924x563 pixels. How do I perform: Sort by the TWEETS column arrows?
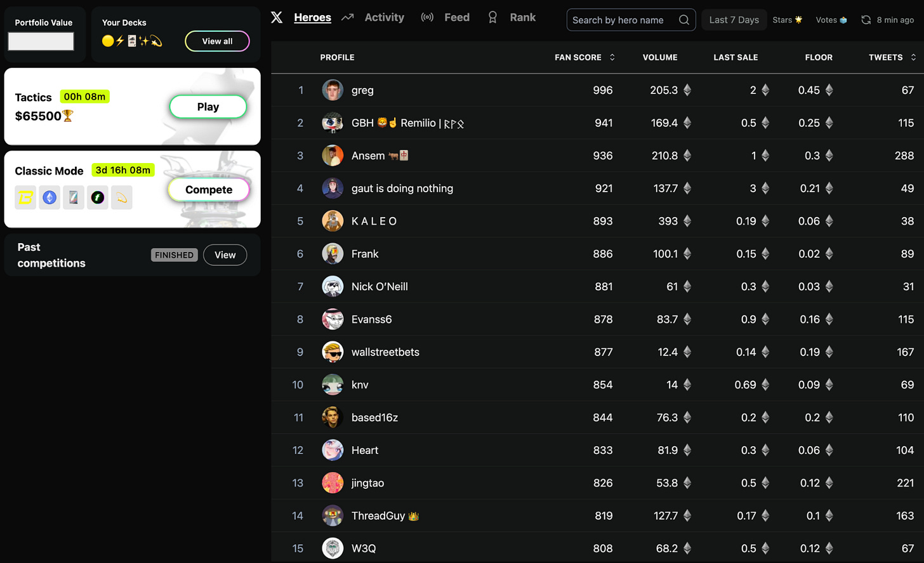tap(913, 57)
